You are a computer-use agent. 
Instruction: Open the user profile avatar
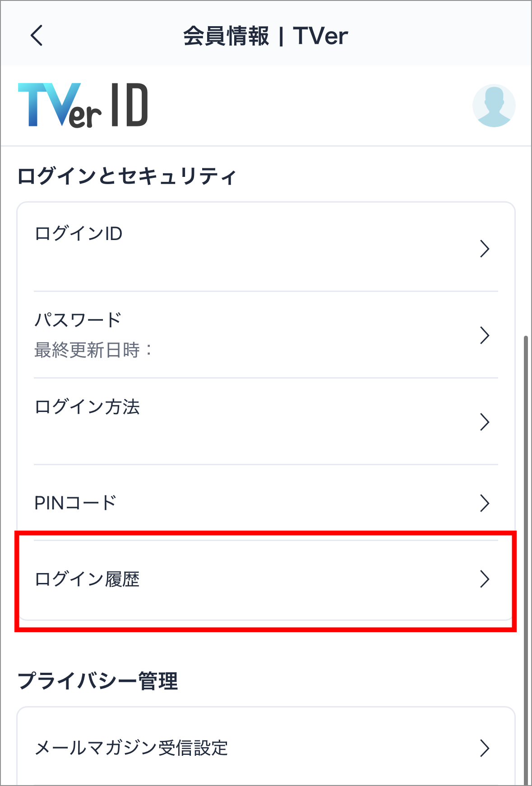494,105
